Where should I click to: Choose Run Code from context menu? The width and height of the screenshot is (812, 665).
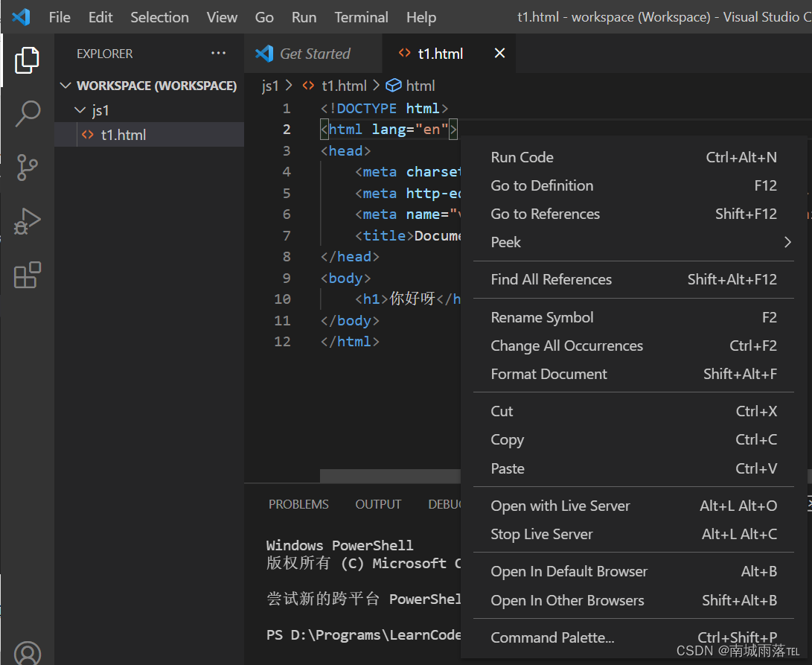click(633, 157)
